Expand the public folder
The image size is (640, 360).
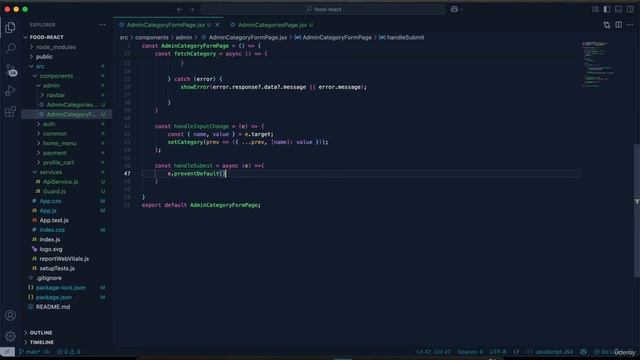click(44, 57)
